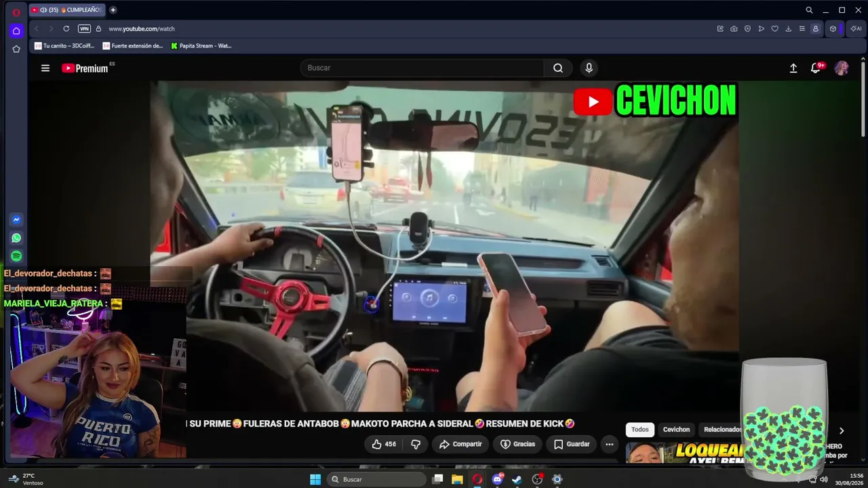The width and height of the screenshot is (868, 488).
Task: Select the Cevichon filter chip
Action: 676,429
